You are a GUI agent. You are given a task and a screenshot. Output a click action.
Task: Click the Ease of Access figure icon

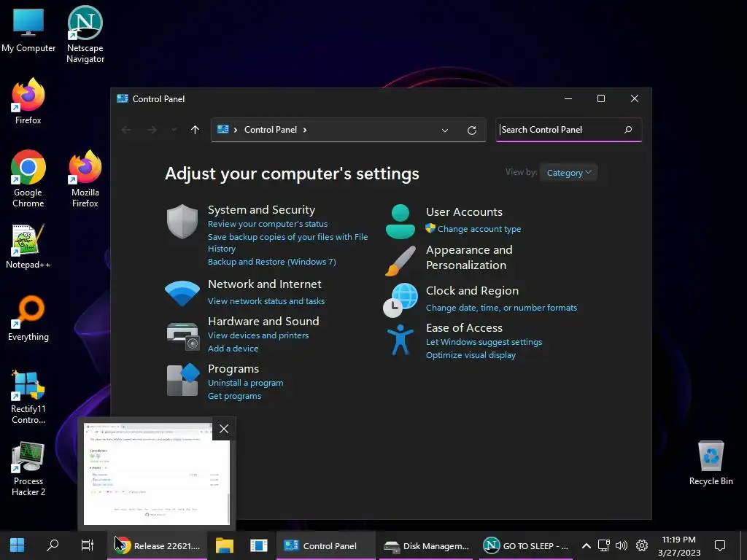click(x=400, y=340)
